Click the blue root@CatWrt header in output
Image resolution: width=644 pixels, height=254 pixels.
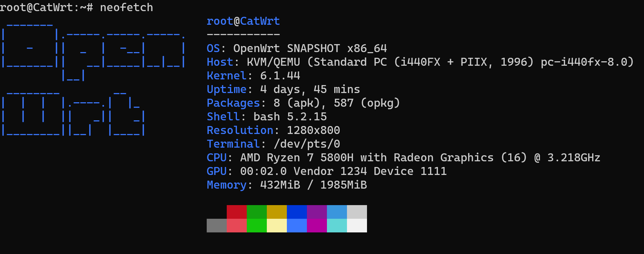coord(243,21)
